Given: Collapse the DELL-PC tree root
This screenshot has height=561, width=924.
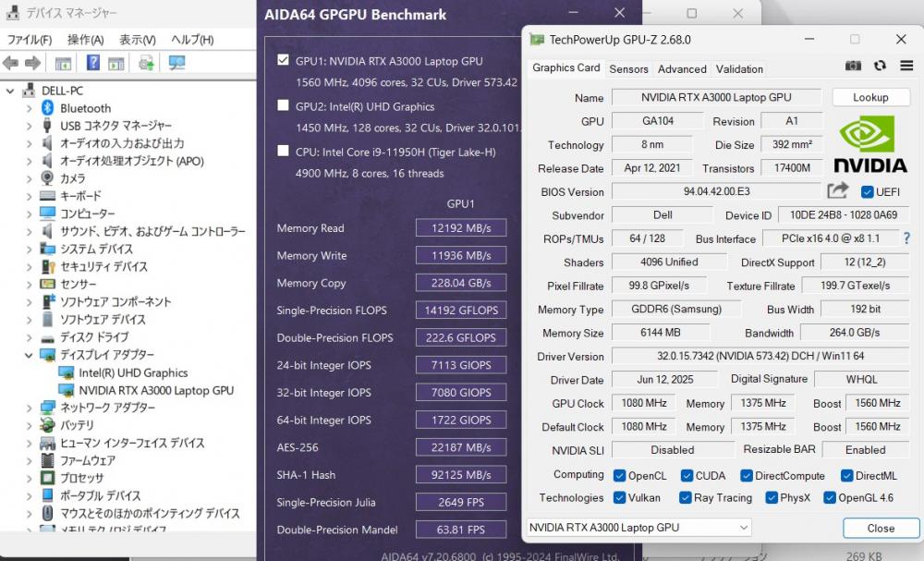Looking at the screenshot, I should pos(10,91).
